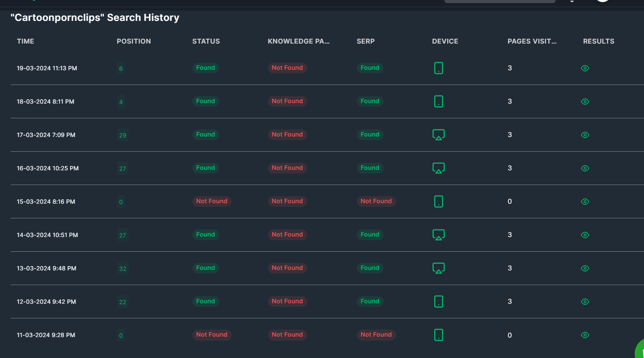644x358 pixels.
Task: Click position badge 22 for 12-03-2024
Action: pyautogui.click(x=123, y=302)
